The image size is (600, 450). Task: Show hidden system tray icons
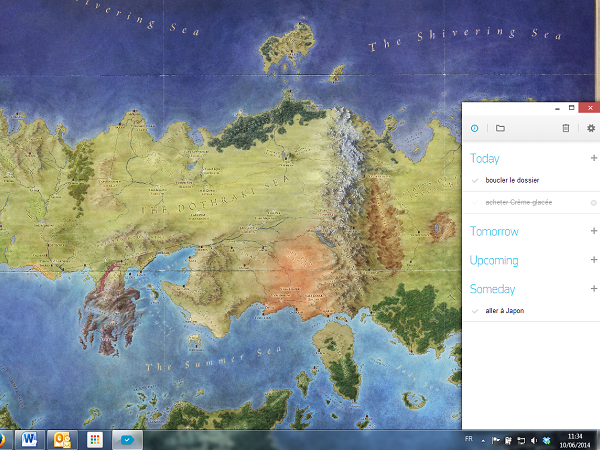point(483,440)
